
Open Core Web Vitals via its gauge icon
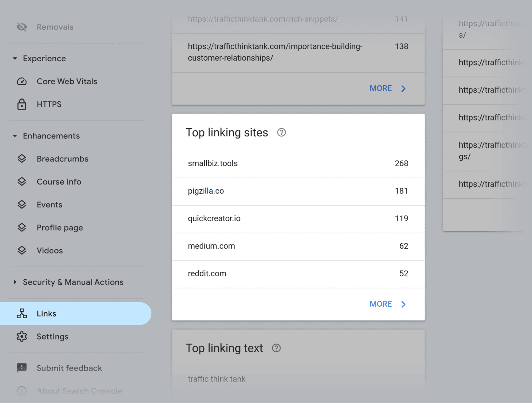21,81
